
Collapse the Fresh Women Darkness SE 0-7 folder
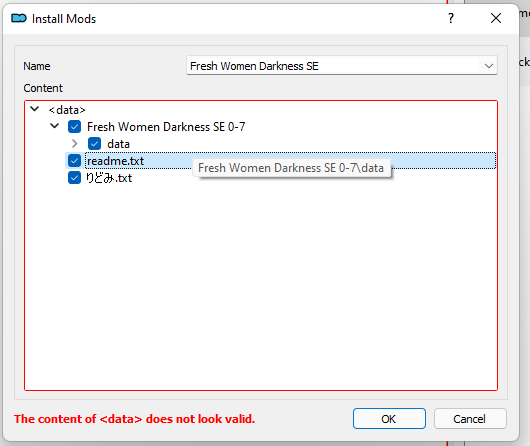pyautogui.click(x=54, y=126)
